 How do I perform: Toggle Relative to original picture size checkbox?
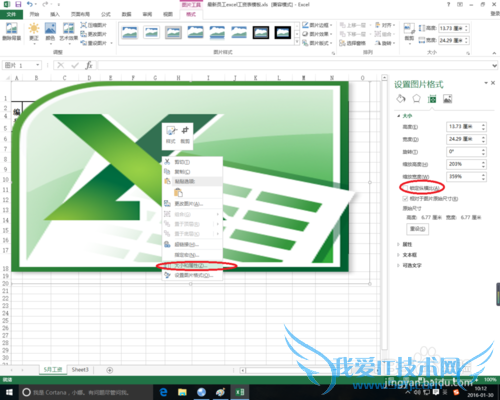(x=405, y=199)
